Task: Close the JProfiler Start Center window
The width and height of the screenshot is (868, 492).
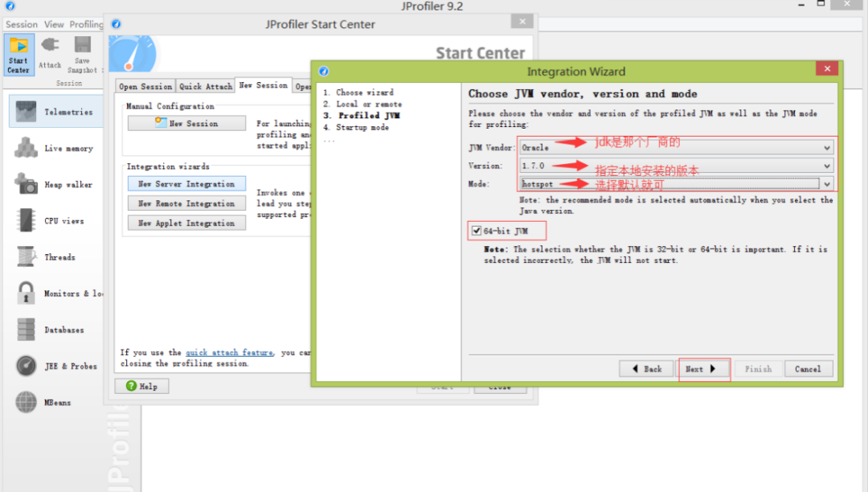Action: point(522,21)
